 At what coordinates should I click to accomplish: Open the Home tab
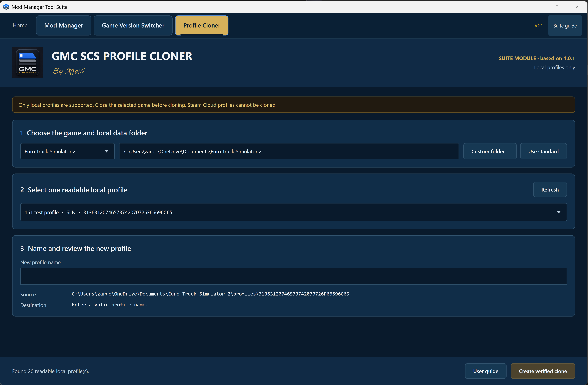click(20, 25)
